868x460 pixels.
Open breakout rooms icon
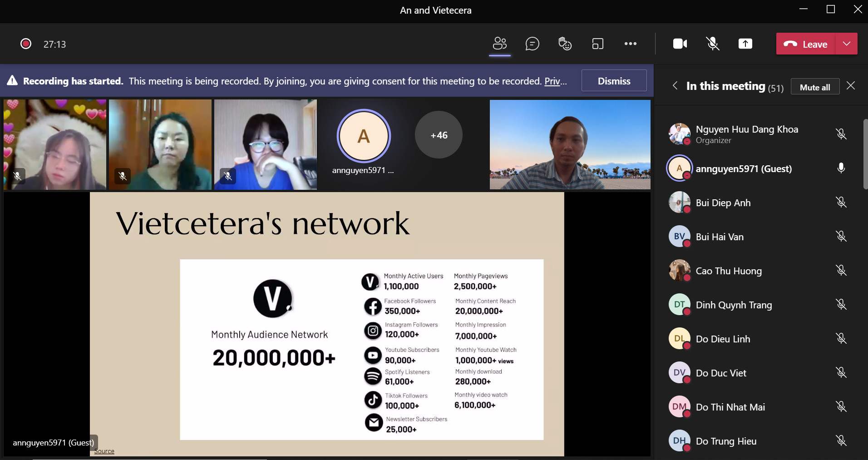[597, 44]
